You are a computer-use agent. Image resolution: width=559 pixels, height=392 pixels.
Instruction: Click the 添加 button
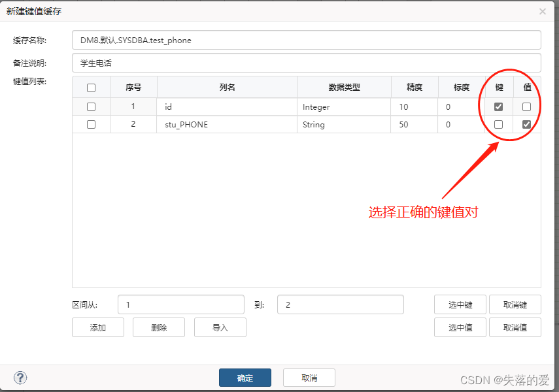coord(98,327)
